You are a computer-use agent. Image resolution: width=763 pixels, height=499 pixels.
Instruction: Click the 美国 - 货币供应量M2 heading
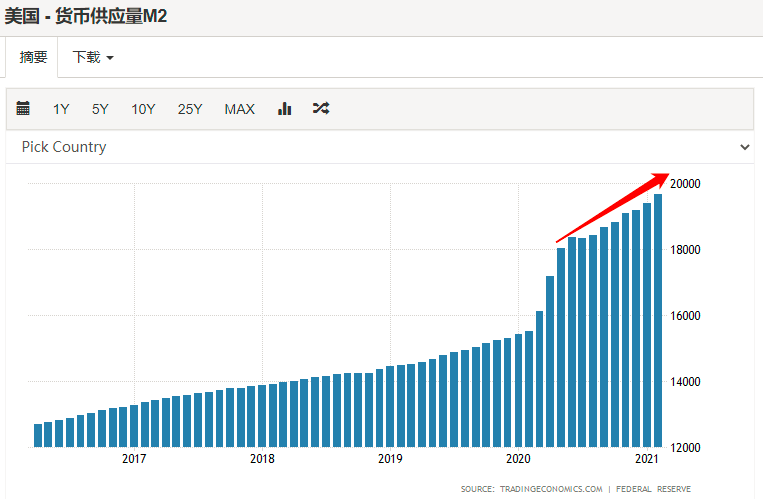click(85, 17)
